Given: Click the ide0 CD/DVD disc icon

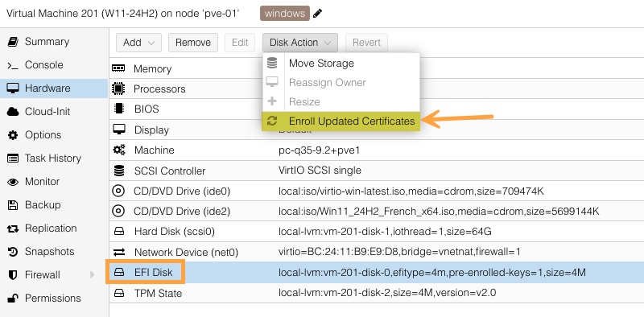Looking at the screenshot, I should point(118,191).
